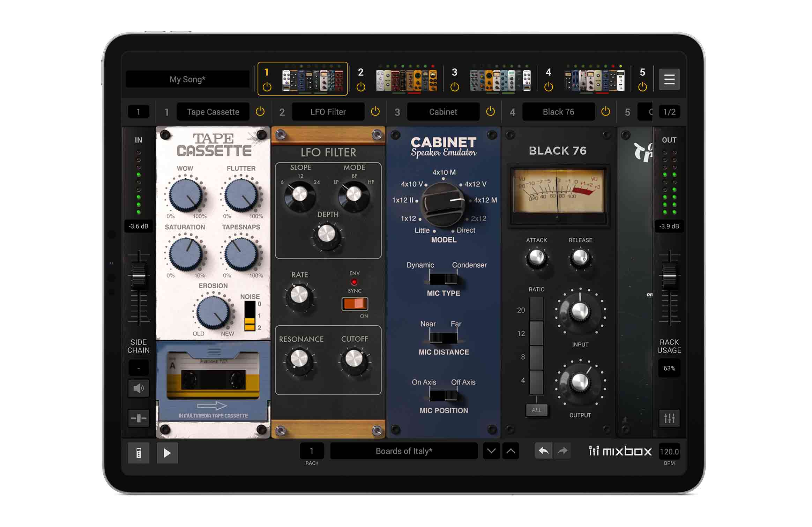Viewport: 812px width, 527px height.
Task: Click the FLUTTER knob
Action: point(241,195)
